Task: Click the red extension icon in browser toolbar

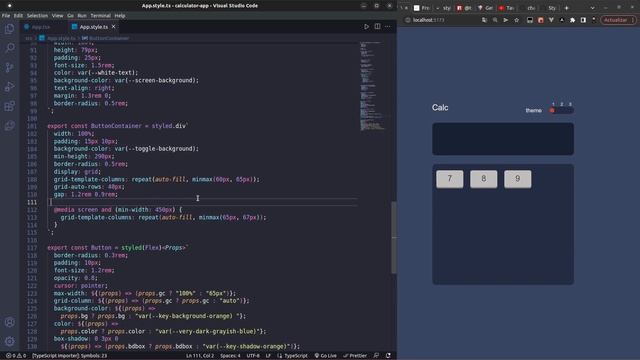Action: click(540, 20)
